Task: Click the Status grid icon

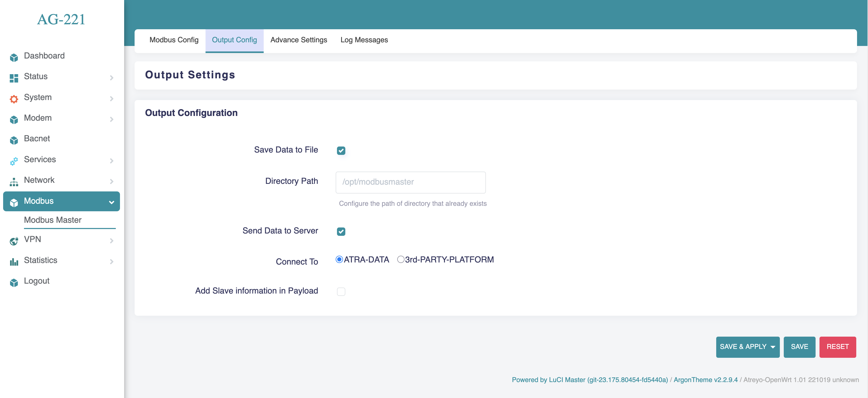Action: click(14, 78)
